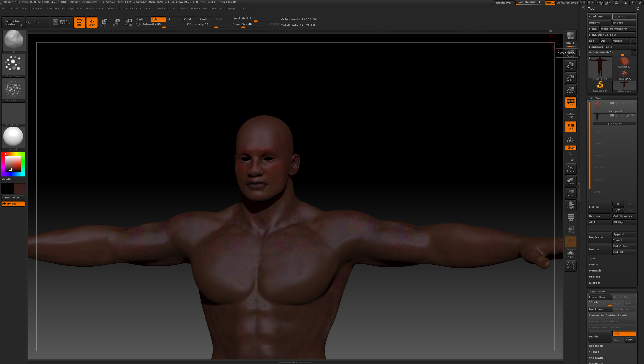Screen dimensions: 644x364
Task: Click the Frame mesh icon
Action: 570,169
